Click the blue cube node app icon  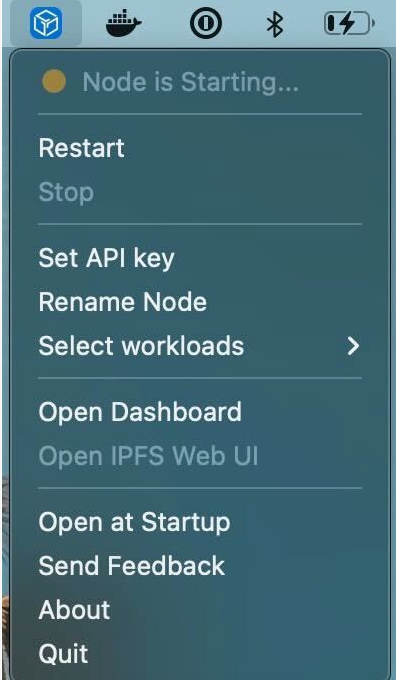pyautogui.click(x=46, y=23)
